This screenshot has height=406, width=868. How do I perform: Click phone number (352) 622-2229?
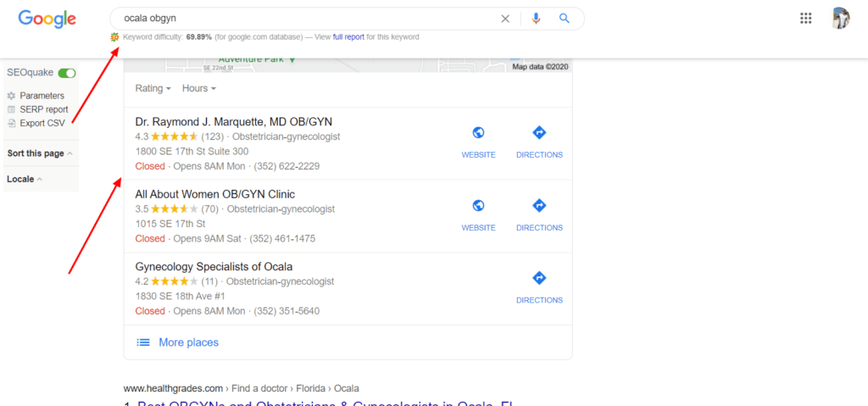287,166
